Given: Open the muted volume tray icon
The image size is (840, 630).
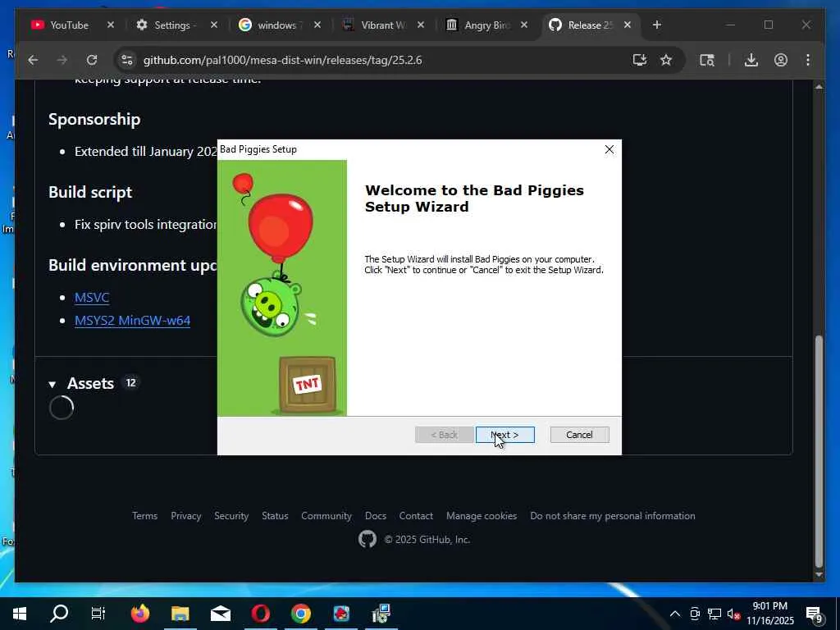Looking at the screenshot, I should (x=734, y=614).
